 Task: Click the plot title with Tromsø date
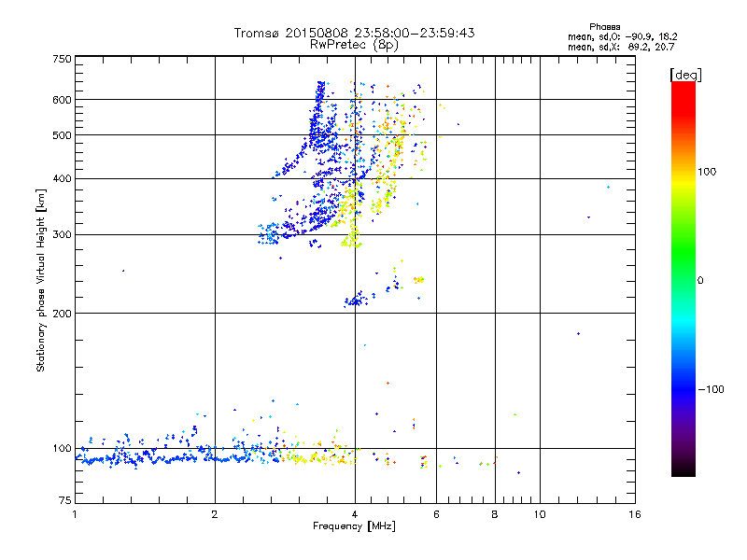[x=354, y=33]
